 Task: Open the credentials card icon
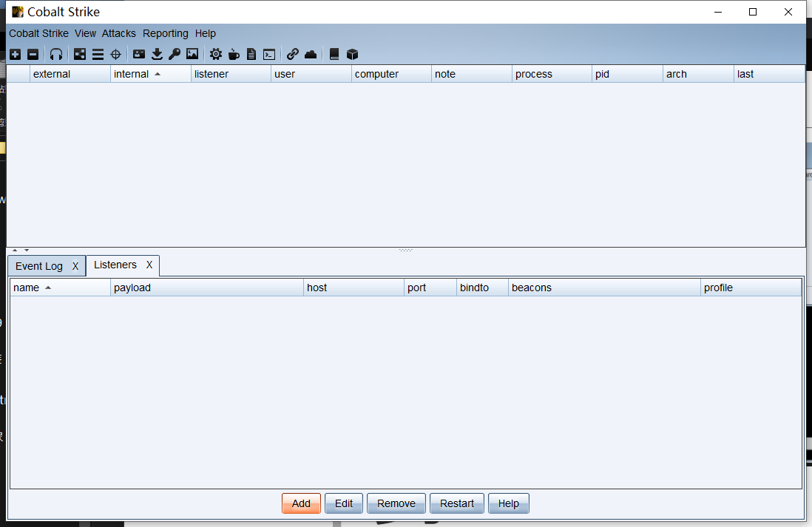(139, 54)
